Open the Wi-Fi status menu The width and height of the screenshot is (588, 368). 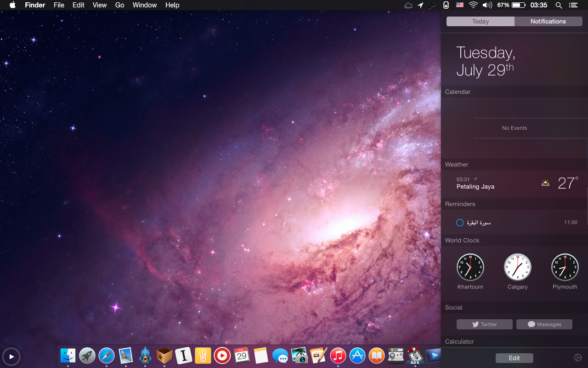pos(473,5)
